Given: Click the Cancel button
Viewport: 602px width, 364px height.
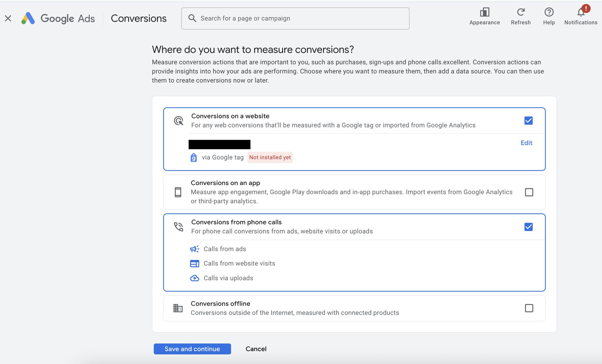Looking at the screenshot, I should point(256,349).
